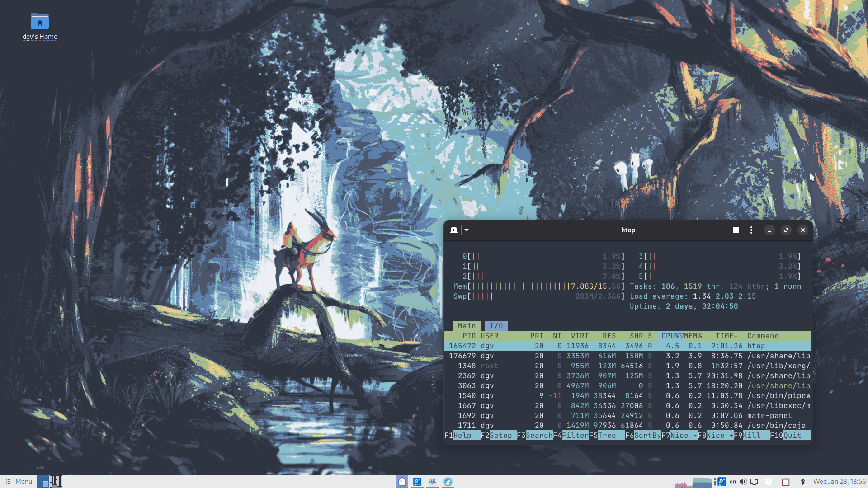Open the dgv's Home desktop folder
This screenshot has height=488, width=868.
pyautogui.click(x=40, y=22)
